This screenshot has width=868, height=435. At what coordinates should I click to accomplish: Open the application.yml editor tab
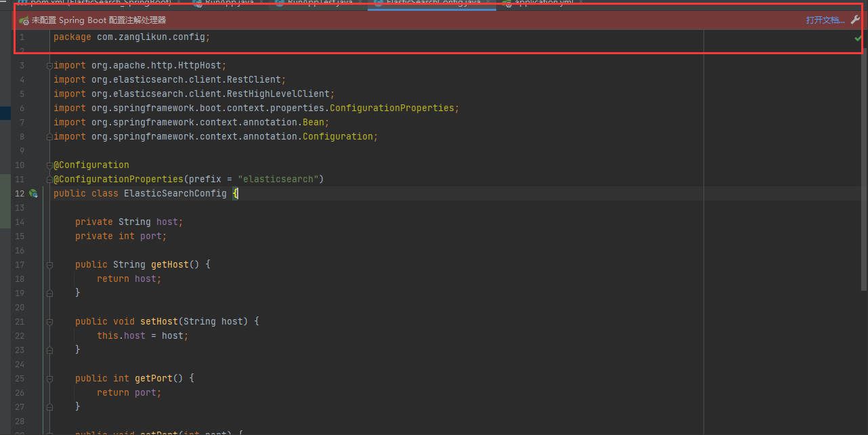[x=544, y=3]
